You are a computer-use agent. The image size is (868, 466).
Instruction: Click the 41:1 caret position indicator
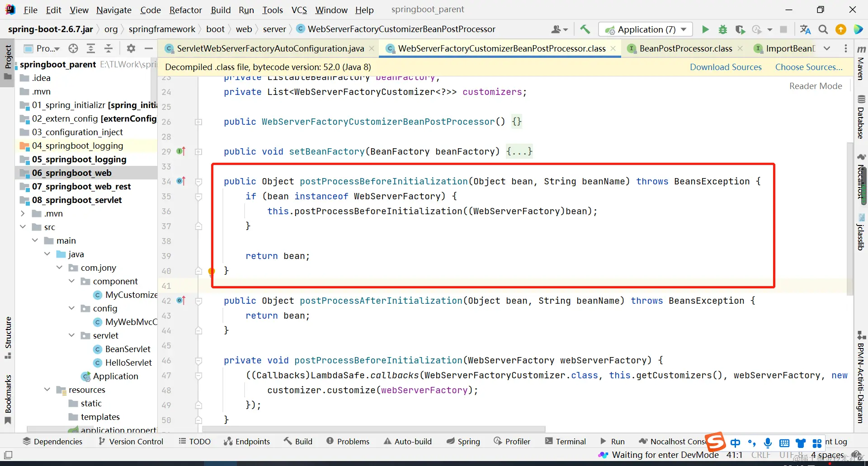pos(734,455)
